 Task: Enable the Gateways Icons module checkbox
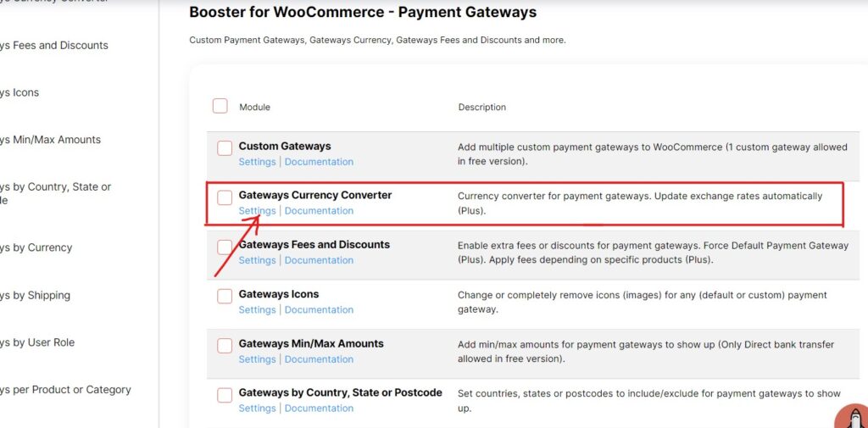coord(225,297)
